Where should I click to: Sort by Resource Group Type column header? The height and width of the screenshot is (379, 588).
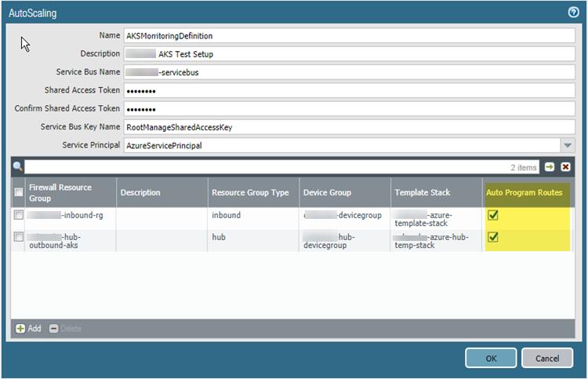[251, 192]
